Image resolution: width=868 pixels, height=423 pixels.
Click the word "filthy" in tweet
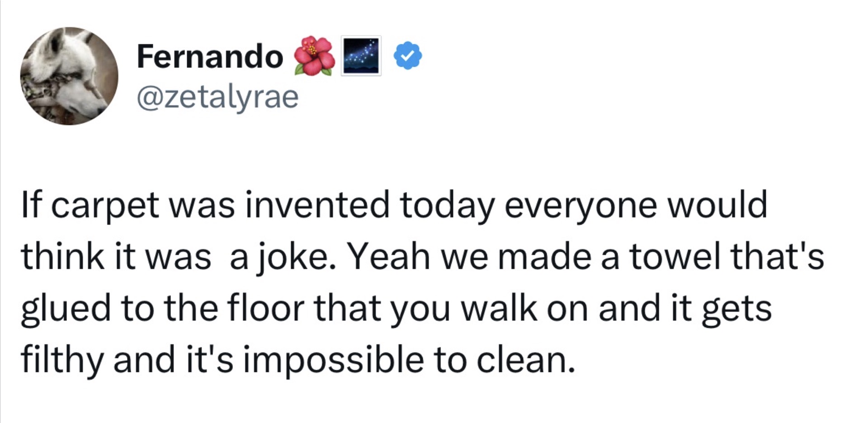coord(62,361)
